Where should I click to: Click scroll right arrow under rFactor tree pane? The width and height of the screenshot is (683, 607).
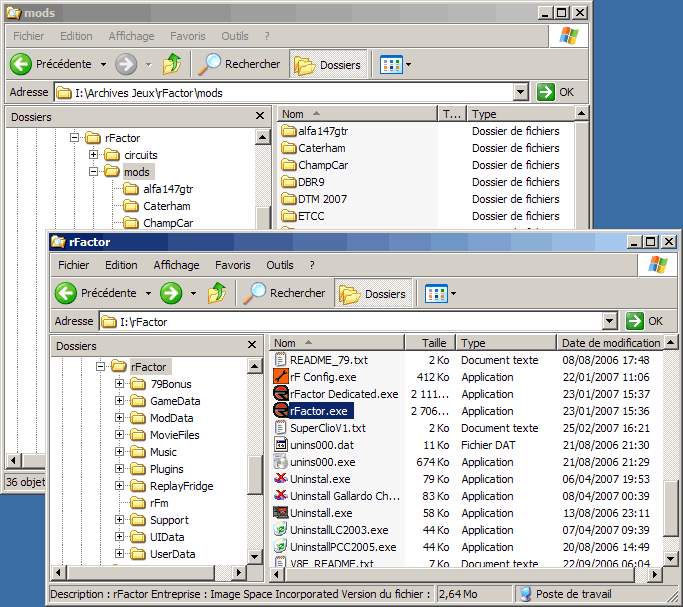coord(238,572)
